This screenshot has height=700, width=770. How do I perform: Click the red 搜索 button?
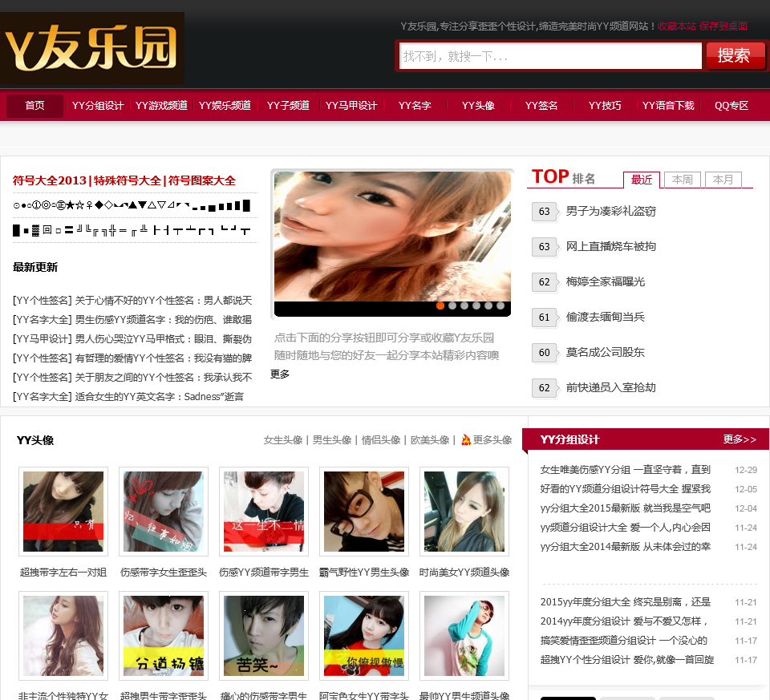point(736,55)
